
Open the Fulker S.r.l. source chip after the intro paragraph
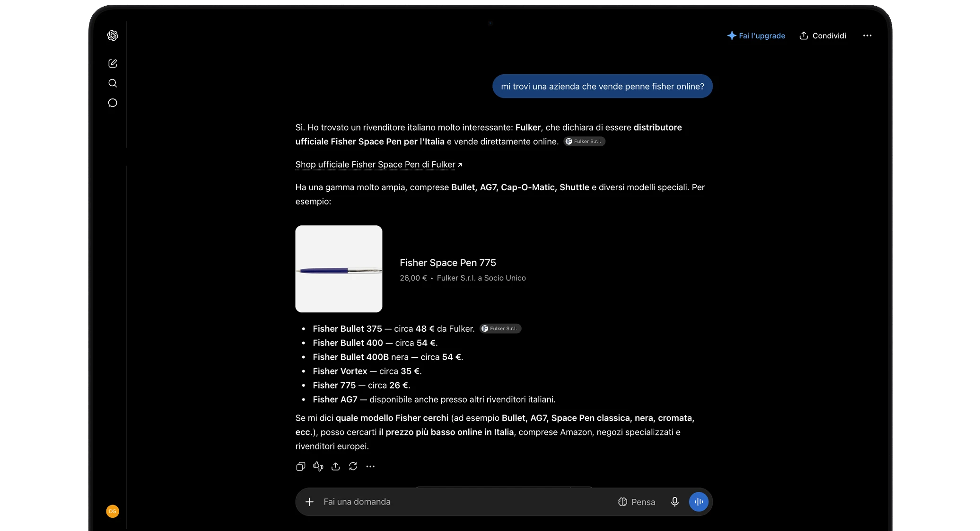click(x=584, y=142)
